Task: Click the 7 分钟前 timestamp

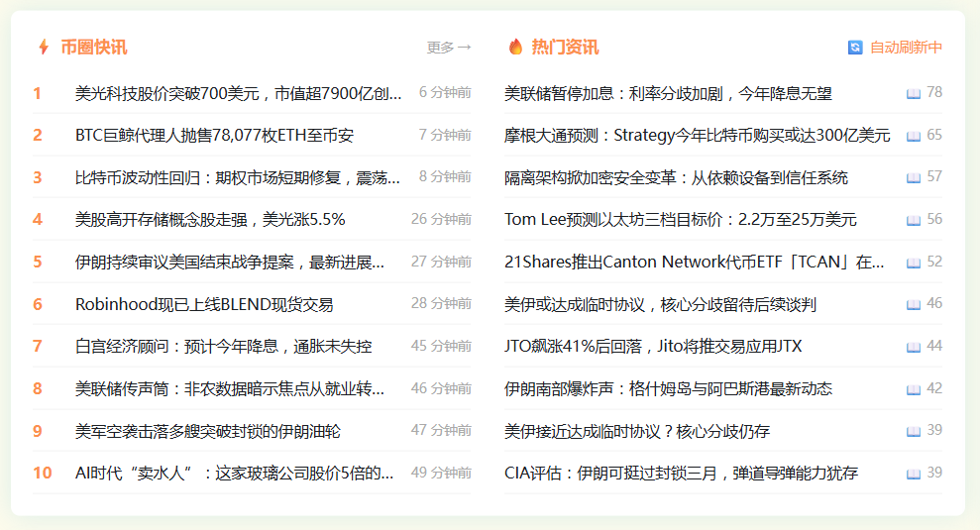Action: click(445, 135)
